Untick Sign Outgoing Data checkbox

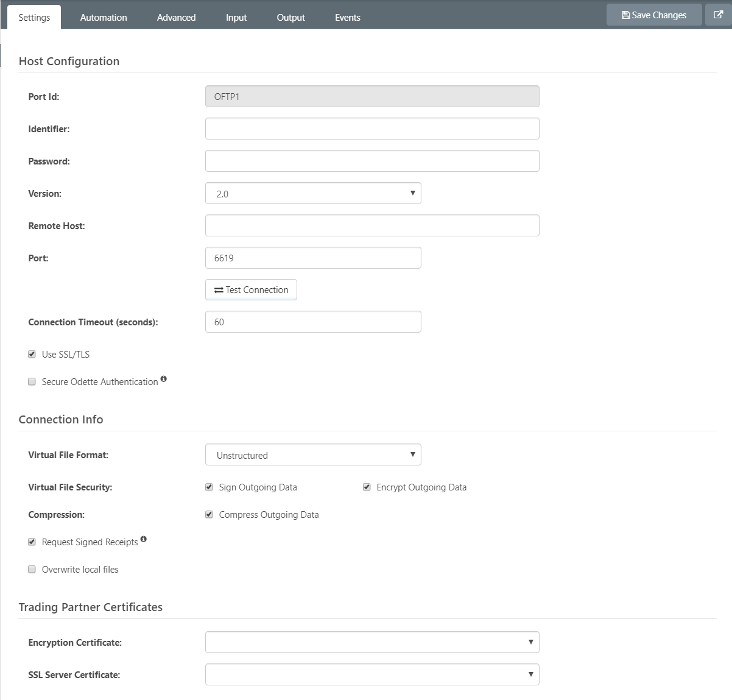click(209, 487)
